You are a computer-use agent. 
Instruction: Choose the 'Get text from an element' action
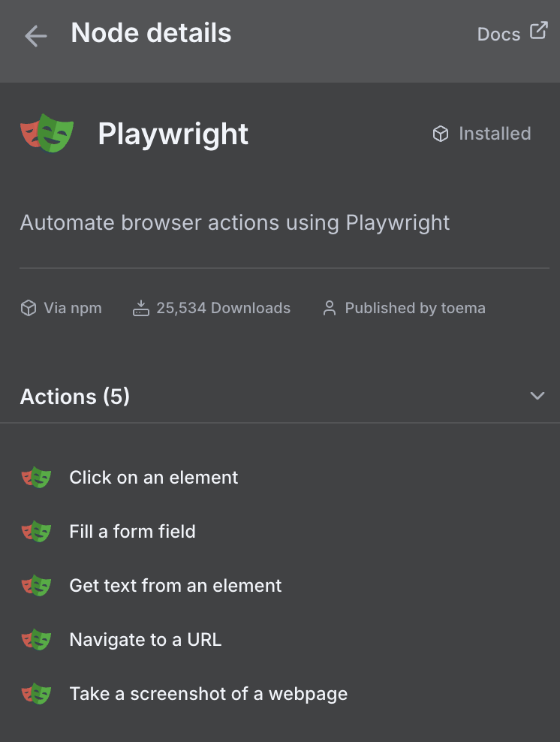coord(175,585)
